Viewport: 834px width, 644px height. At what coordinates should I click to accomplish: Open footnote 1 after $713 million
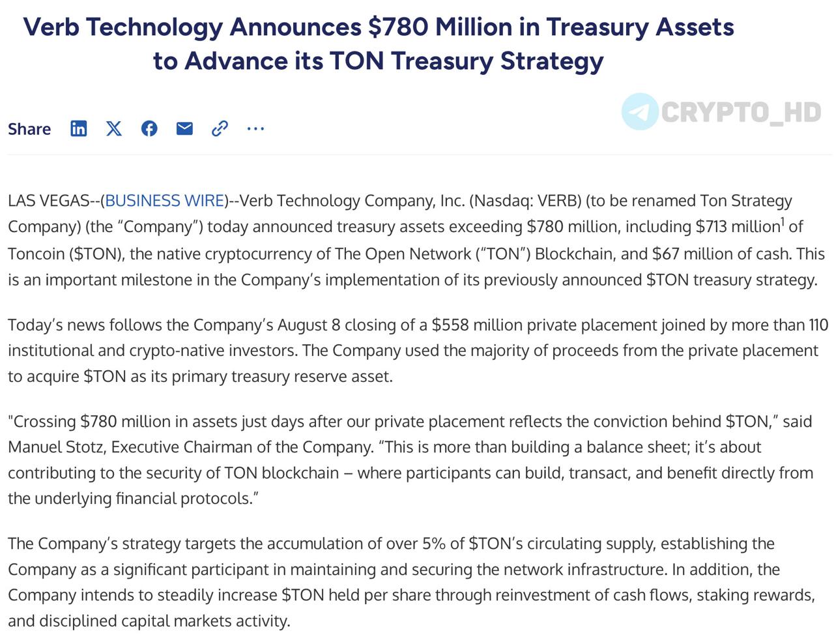pyautogui.click(x=783, y=222)
